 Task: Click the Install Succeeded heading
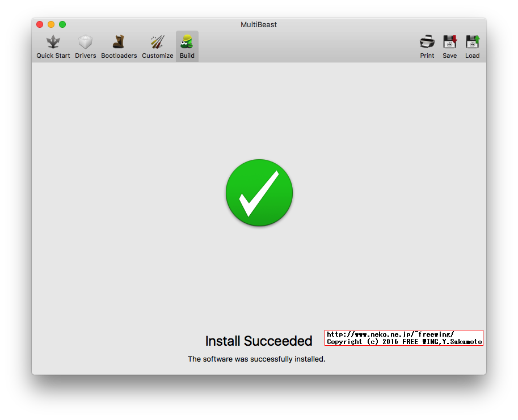tap(259, 341)
